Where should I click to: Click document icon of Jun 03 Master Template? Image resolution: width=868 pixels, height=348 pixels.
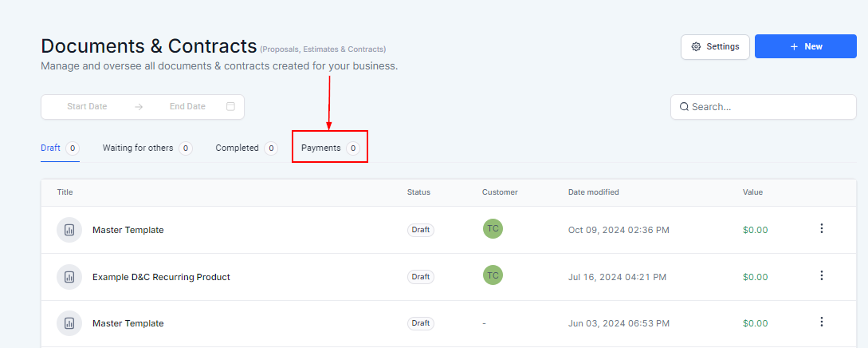(69, 323)
